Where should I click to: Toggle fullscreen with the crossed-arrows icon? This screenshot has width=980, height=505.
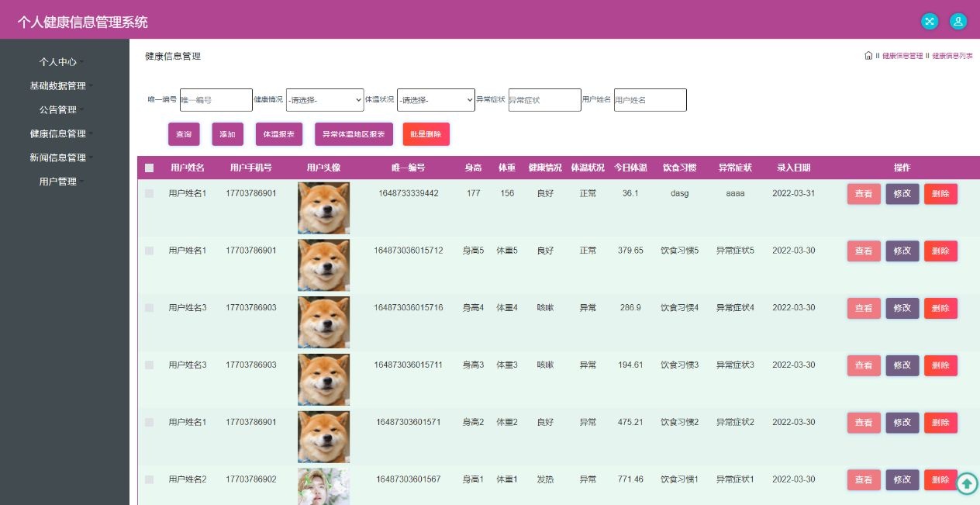[x=930, y=22]
